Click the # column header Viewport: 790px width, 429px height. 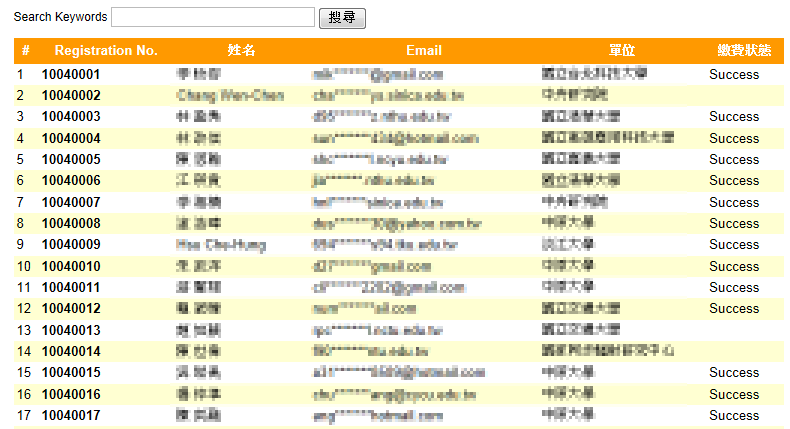(x=25, y=50)
